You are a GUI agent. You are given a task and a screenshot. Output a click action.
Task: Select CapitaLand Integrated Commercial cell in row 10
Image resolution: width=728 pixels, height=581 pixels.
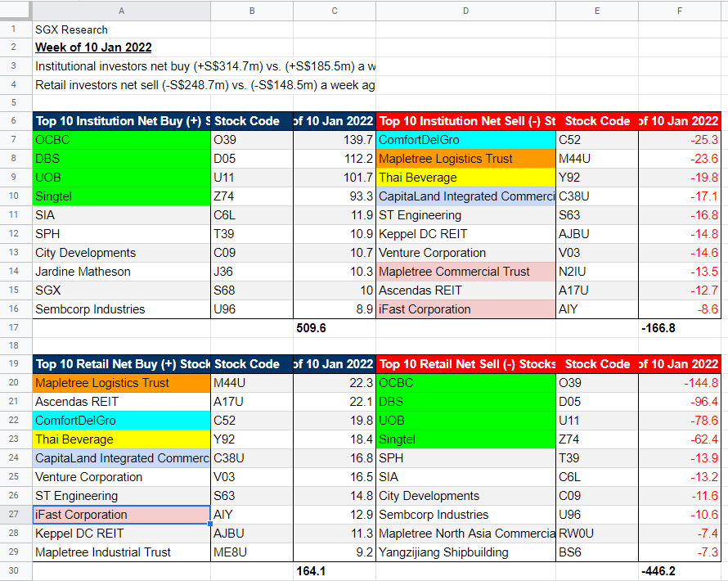point(465,196)
